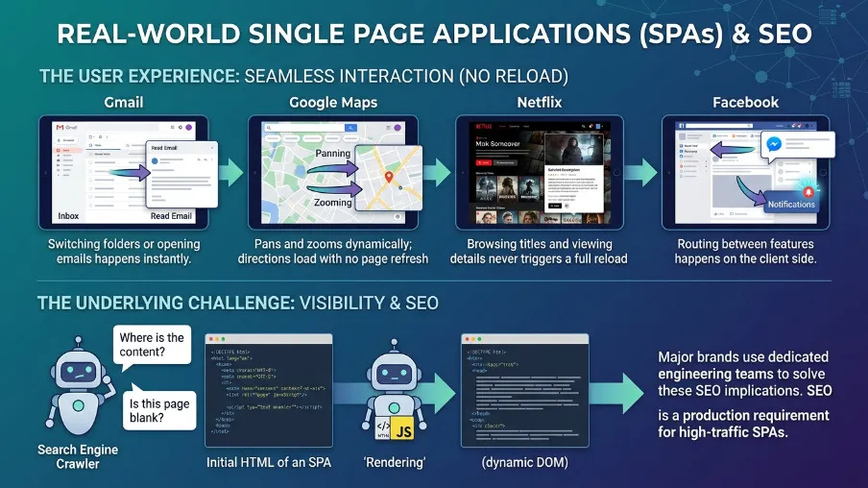Click the 'Panning' label on the map
The image size is (868, 488).
pyautogui.click(x=332, y=154)
